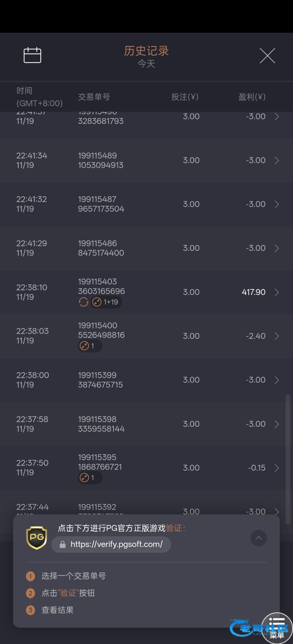Select transaction 199115487 9657173504
This screenshot has height=644, width=293.
click(x=101, y=204)
